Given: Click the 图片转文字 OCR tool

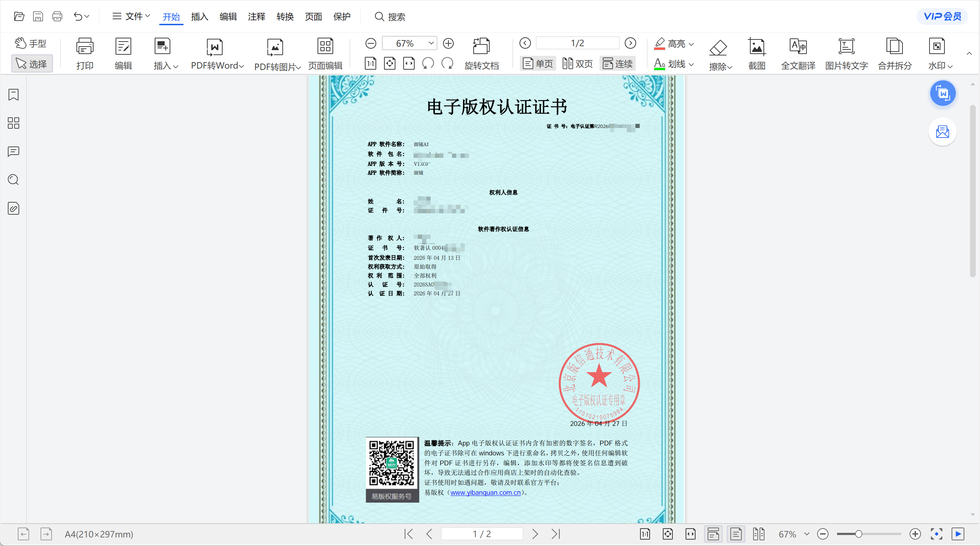Looking at the screenshot, I should pyautogui.click(x=846, y=54).
